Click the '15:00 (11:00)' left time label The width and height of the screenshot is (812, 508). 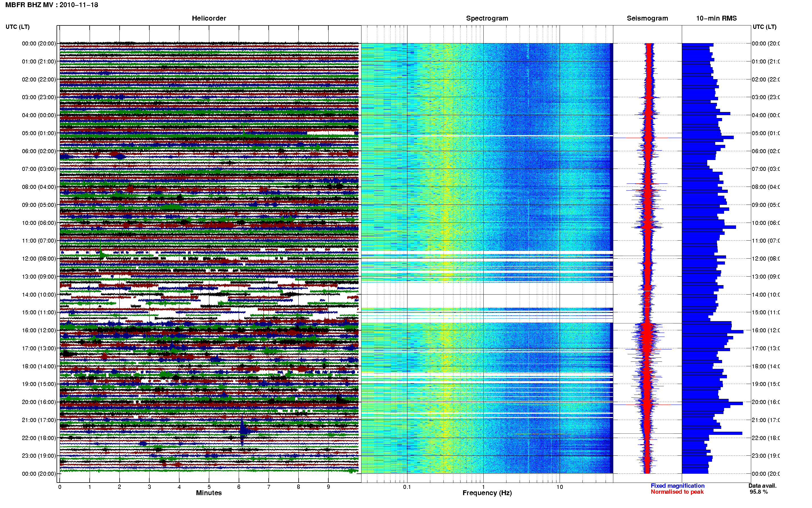(x=39, y=313)
